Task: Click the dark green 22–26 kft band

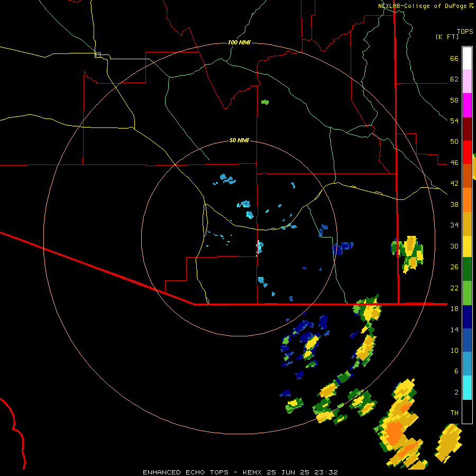Action: [x=467, y=269]
